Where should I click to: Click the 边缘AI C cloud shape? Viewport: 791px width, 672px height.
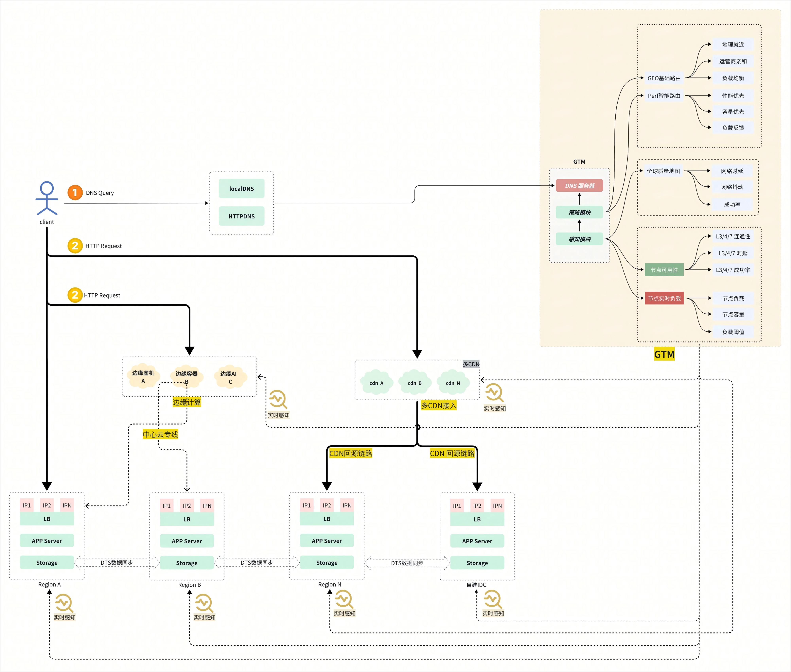click(230, 377)
